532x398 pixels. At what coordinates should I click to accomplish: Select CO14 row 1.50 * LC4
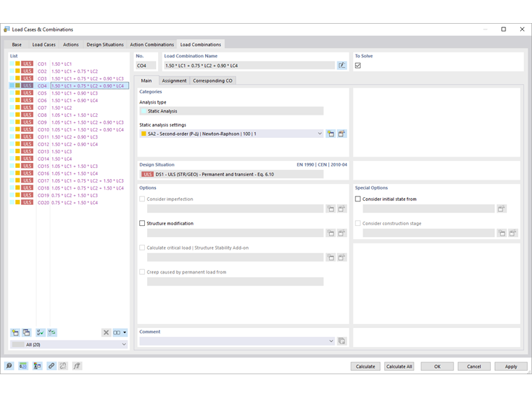point(69,159)
